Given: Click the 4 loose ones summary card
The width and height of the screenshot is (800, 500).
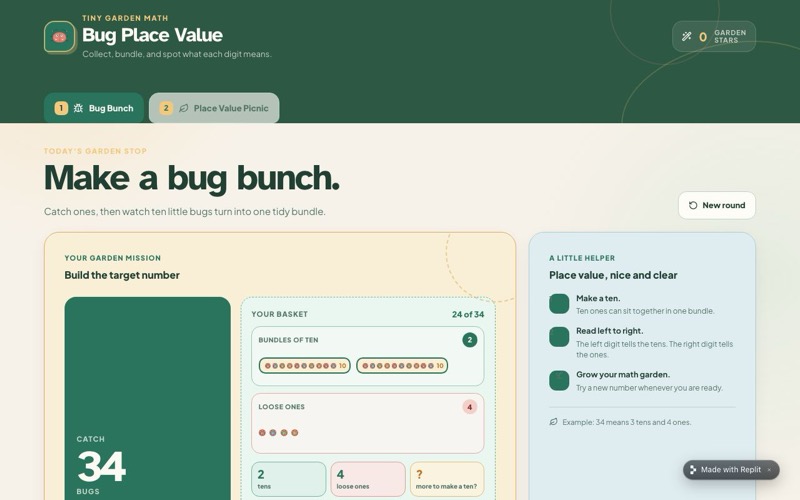Looking at the screenshot, I should point(368,479).
